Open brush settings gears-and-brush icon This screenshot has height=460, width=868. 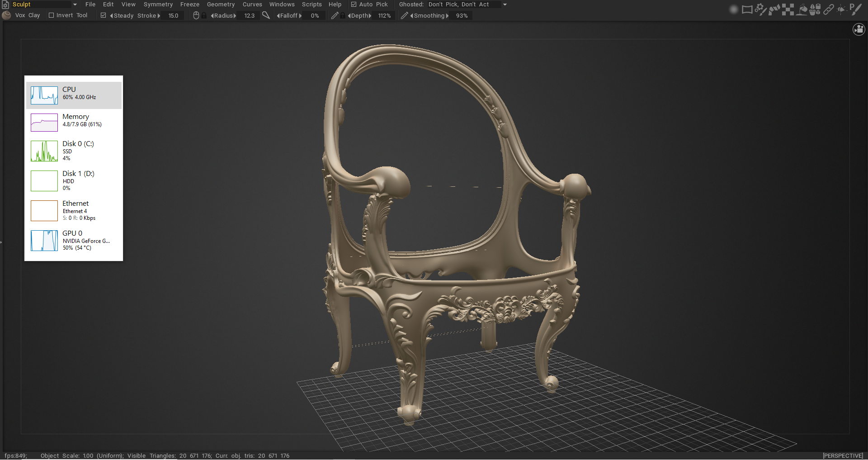click(x=761, y=9)
